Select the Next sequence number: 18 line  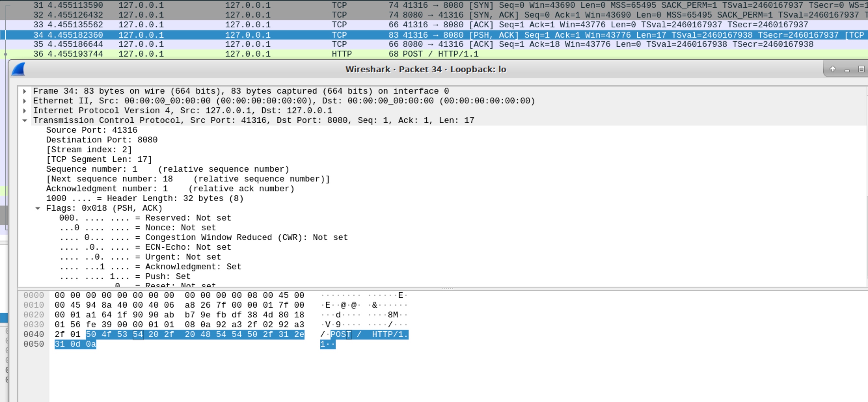188,179
